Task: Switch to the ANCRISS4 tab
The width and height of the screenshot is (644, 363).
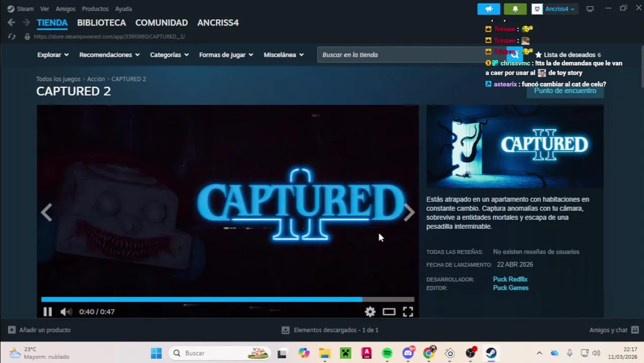Action: click(218, 23)
